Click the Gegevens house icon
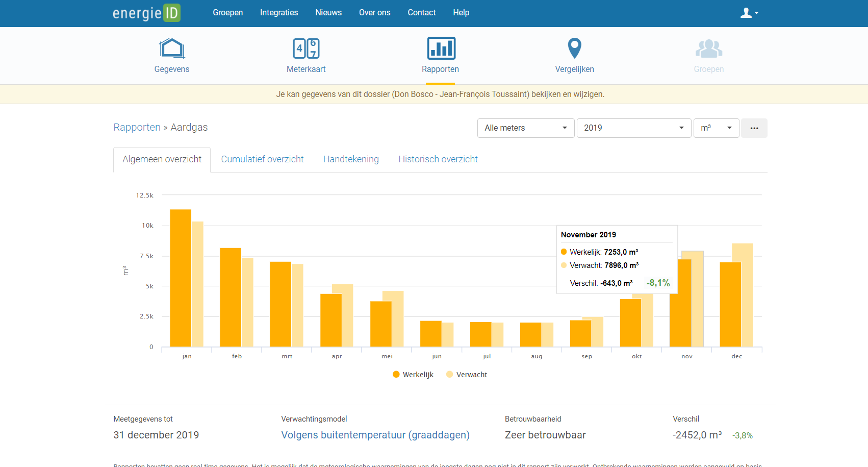Image resolution: width=868 pixels, height=467 pixels. coord(172,48)
